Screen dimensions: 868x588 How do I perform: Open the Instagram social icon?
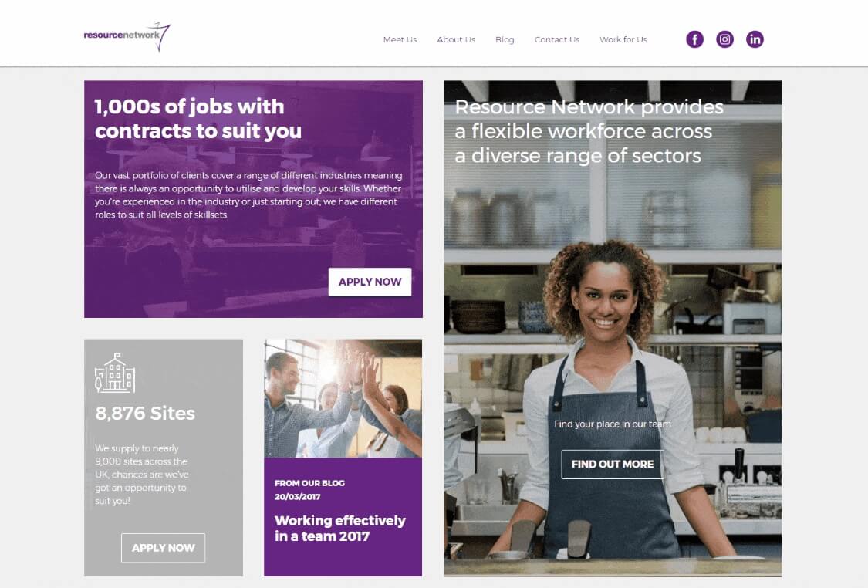point(724,39)
